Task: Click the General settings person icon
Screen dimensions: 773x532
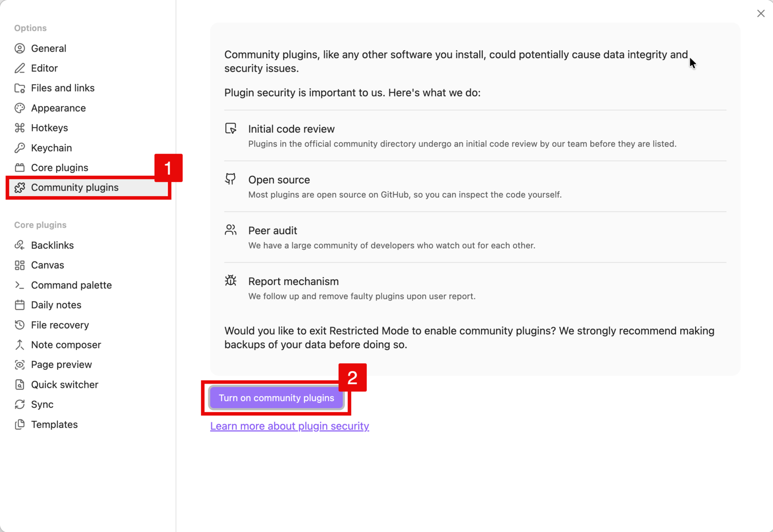Action: (x=20, y=48)
